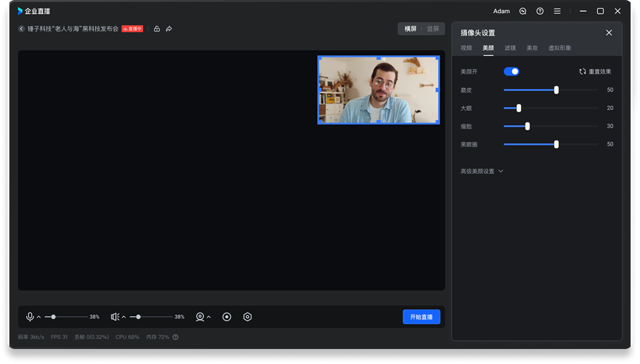The width and height of the screenshot is (640, 364).
Task: Open microphone device dropdown arrow
Action: pos(39,318)
